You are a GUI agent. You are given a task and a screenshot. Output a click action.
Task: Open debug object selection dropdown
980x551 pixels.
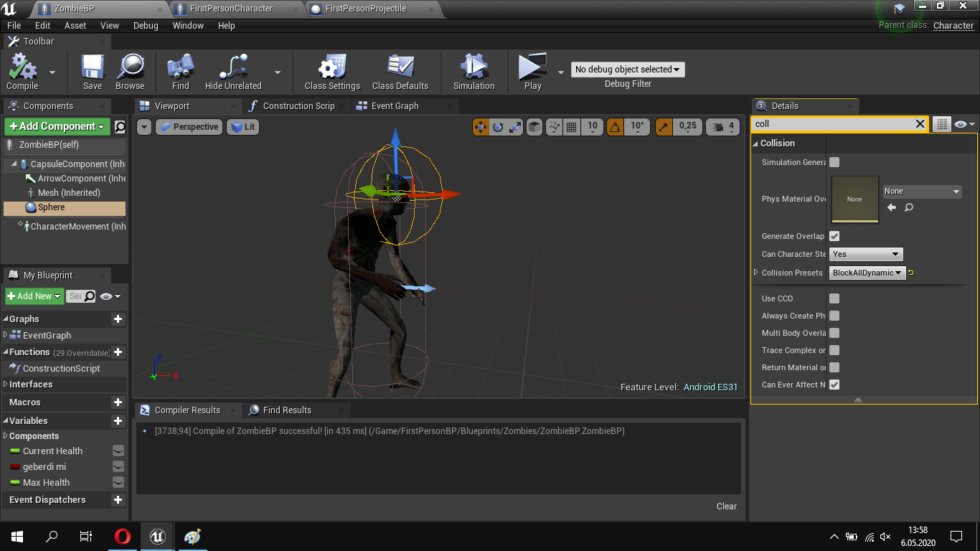pos(628,70)
